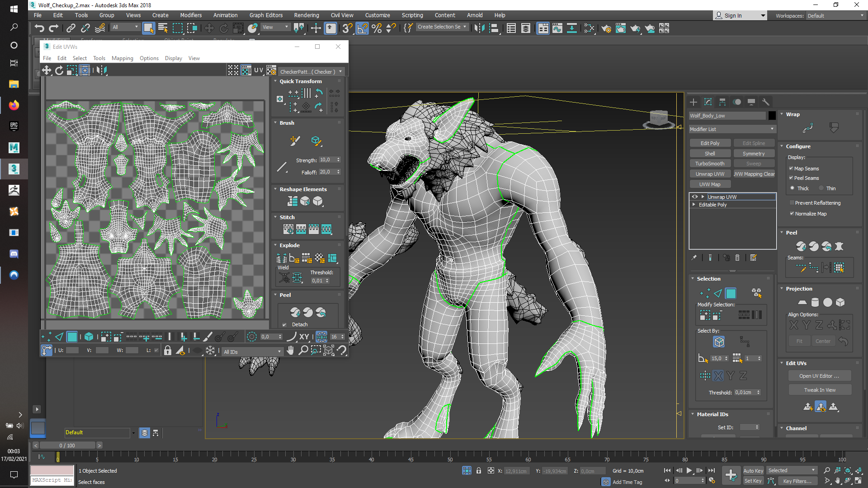868x488 pixels.
Task: Open the Graph Editors menu
Action: [266, 15]
